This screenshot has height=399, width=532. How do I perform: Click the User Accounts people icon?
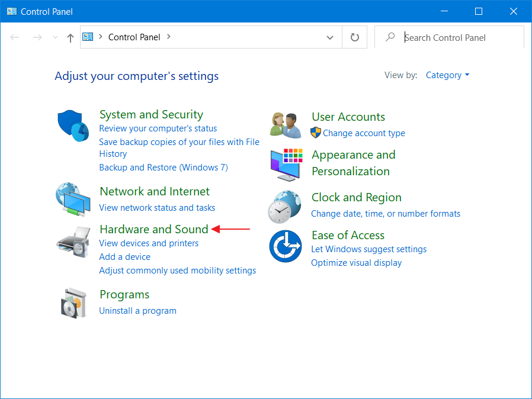pos(286,125)
